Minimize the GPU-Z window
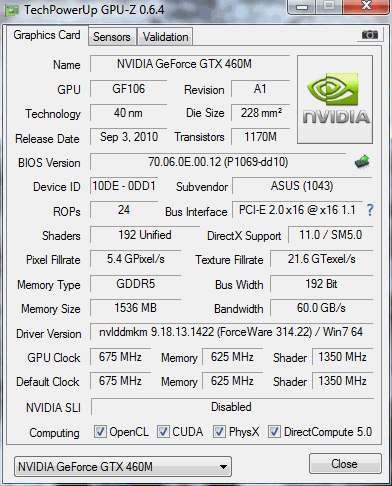The image size is (392, 486). (302, 6)
